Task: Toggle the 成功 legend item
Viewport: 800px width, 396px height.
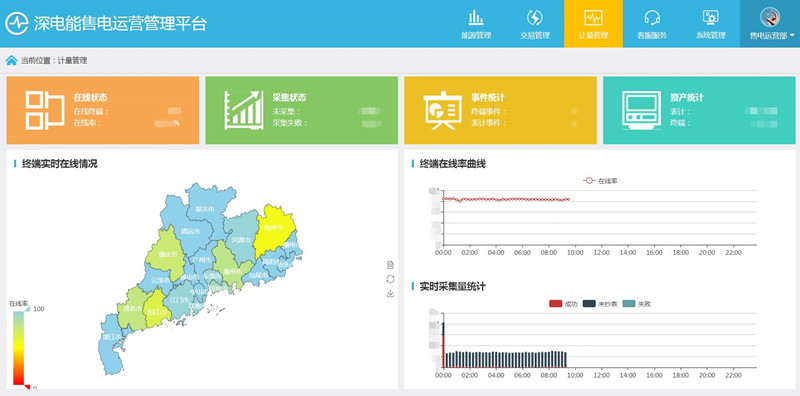Action: pyautogui.click(x=563, y=304)
